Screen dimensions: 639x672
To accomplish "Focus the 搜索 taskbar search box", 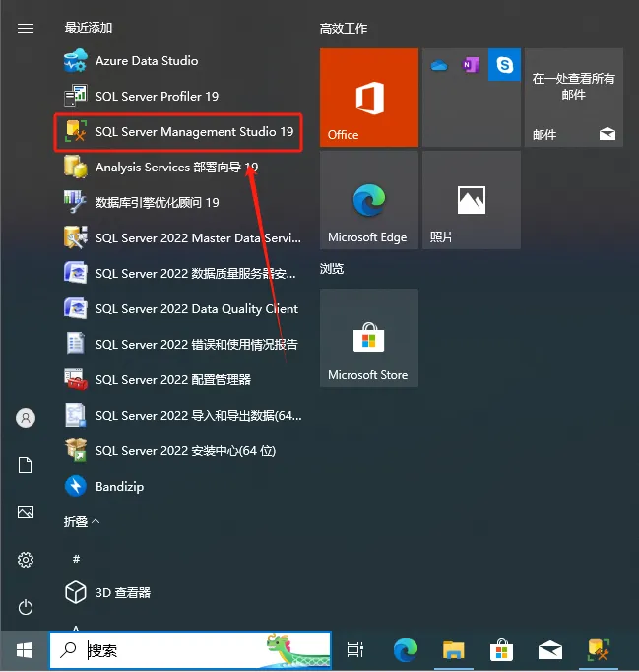I will 190,650.
